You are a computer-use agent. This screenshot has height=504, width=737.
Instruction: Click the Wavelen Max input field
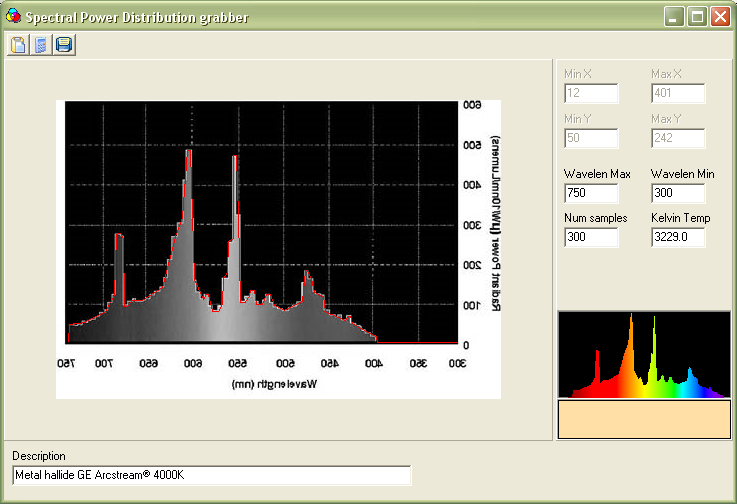(591, 193)
